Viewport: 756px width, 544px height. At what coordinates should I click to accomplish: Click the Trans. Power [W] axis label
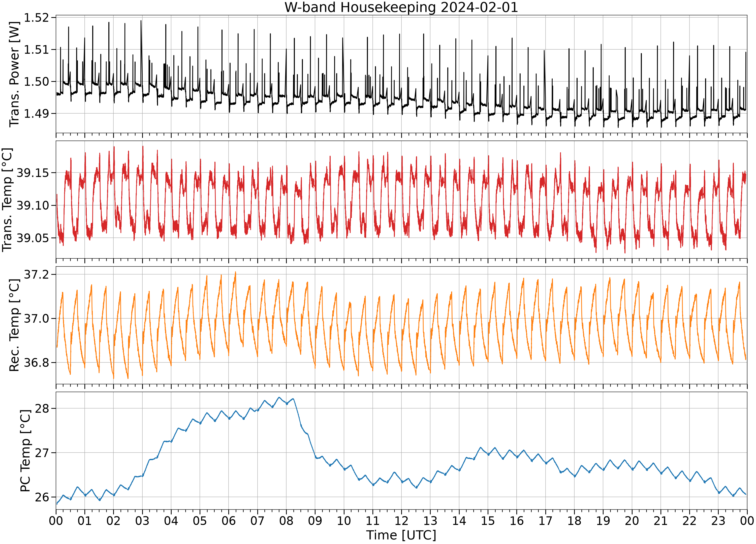(14, 74)
